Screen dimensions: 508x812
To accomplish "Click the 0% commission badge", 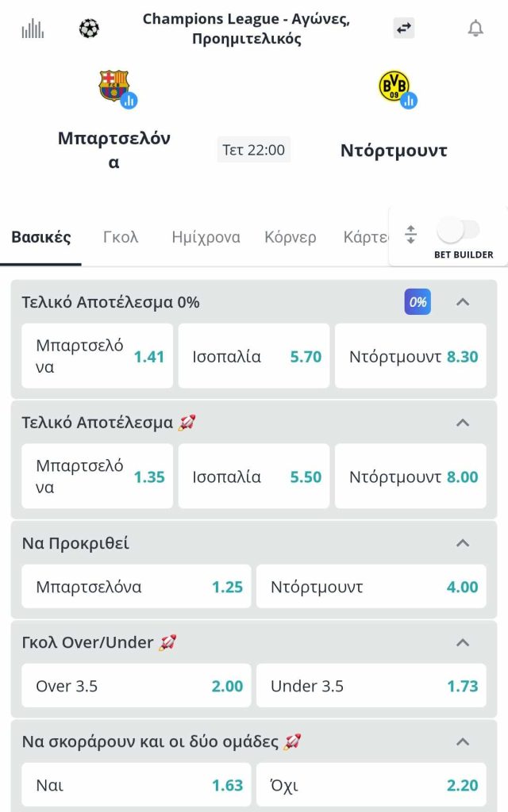I will (x=418, y=302).
